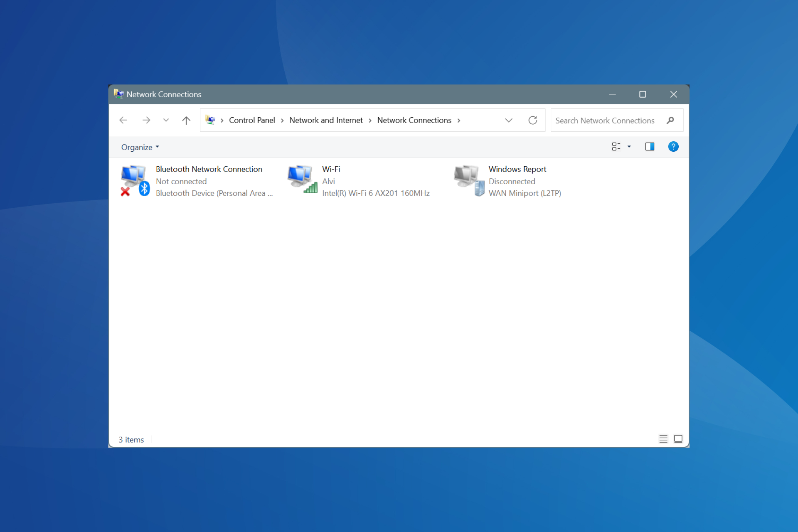This screenshot has height=532, width=798.
Task: Click the address bar location icon
Action: click(x=210, y=120)
